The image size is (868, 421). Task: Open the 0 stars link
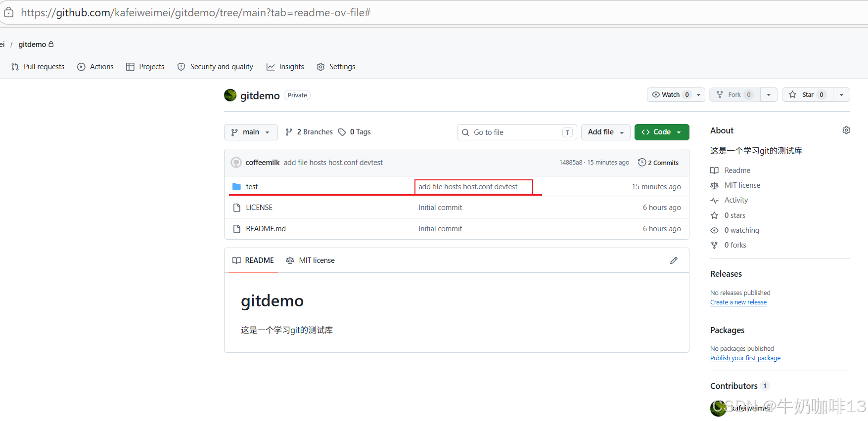pos(734,215)
